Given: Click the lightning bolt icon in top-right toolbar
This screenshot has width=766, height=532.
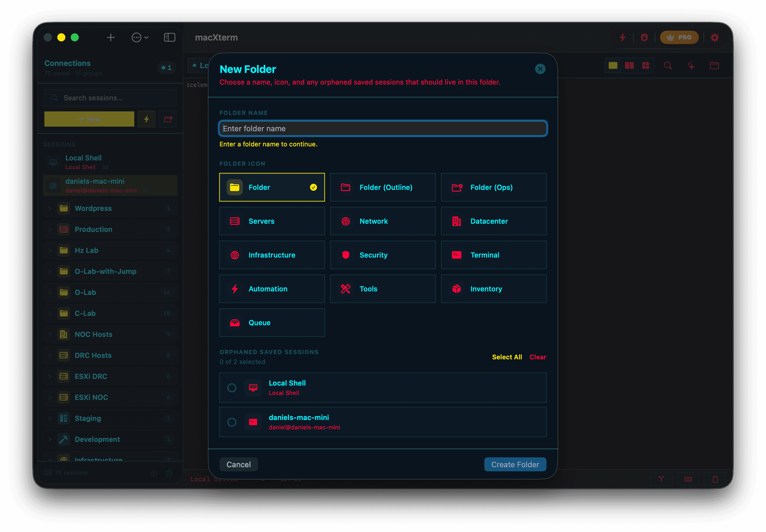Looking at the screenshot, I should [623, 37].
